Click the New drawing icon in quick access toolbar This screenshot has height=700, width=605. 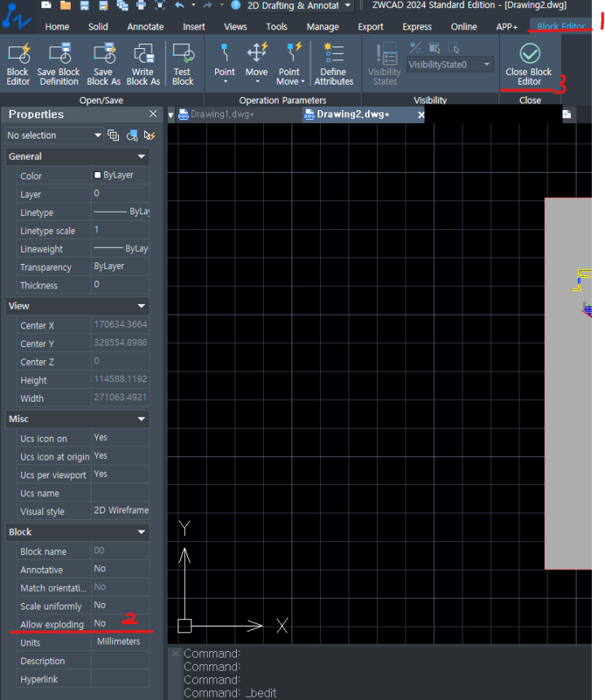(x=46, y=5)
